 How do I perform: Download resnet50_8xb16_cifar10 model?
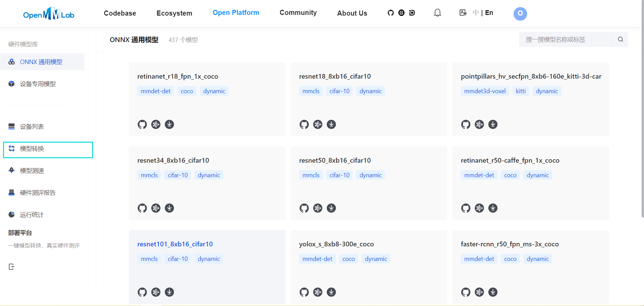331,208
